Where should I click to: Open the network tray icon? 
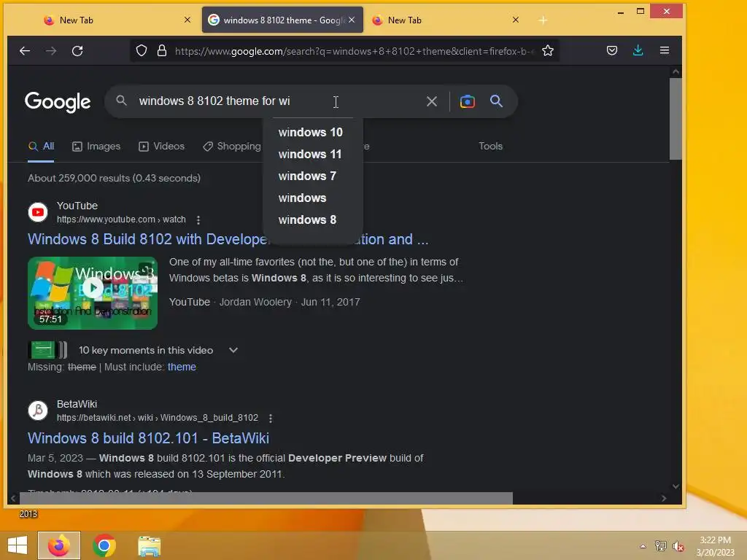(x=661, y=546)
